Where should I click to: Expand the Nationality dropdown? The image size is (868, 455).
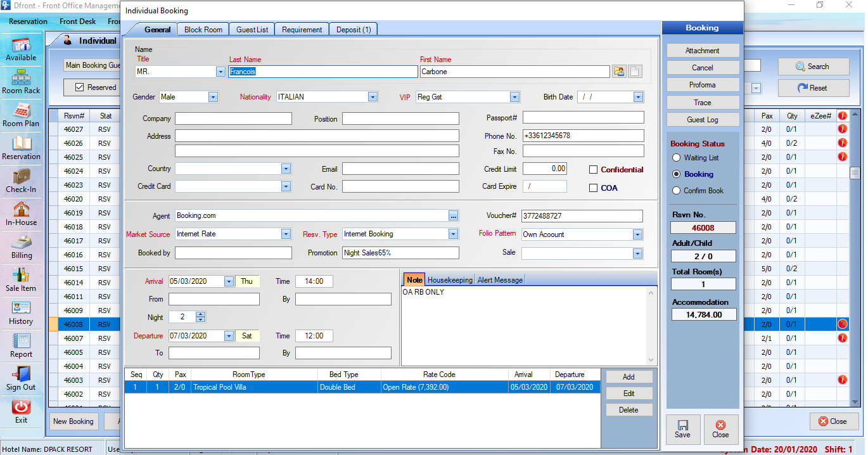pos(373,98)
